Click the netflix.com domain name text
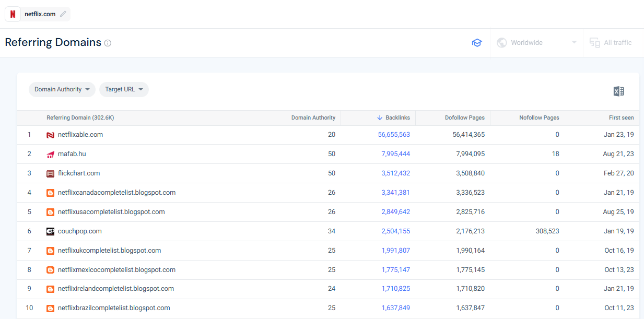Viewport: 644px width, 319px height. coord(40,14)
